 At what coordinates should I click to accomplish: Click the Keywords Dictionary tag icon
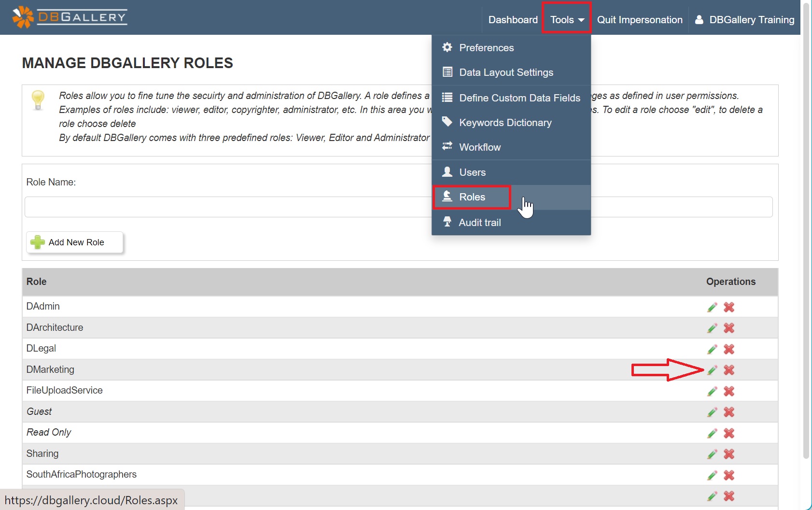coord(447,122)
